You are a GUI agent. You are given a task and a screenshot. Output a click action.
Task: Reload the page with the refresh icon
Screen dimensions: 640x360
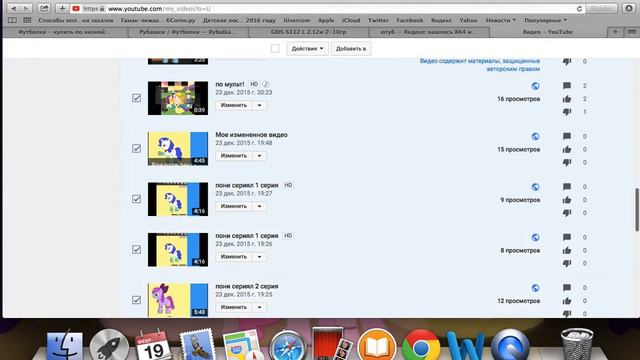[579, 9]
